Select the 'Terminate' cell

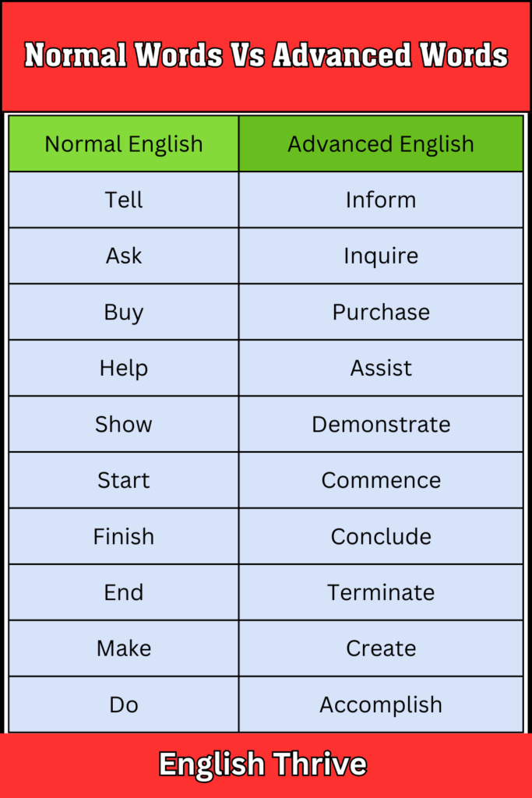381,593
